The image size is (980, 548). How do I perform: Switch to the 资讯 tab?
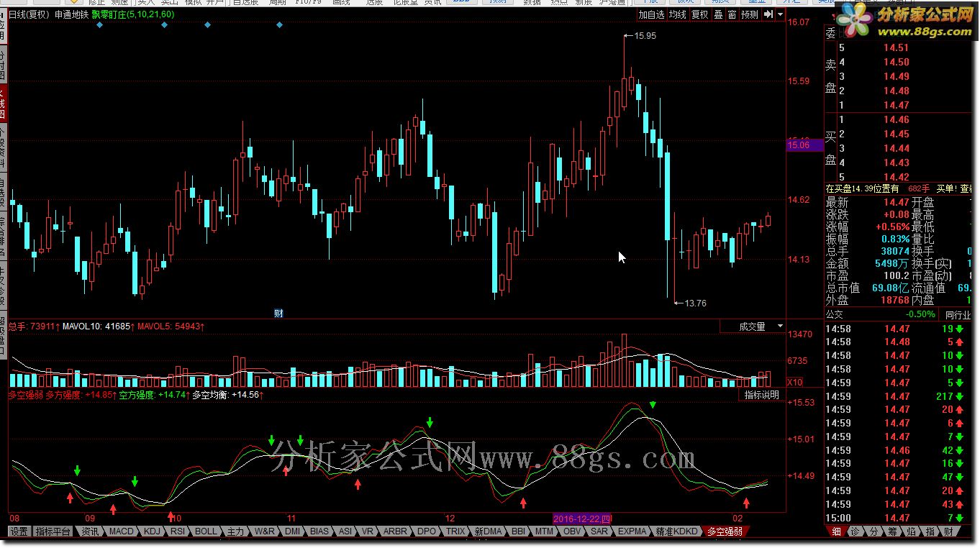[x=90, y=531]
